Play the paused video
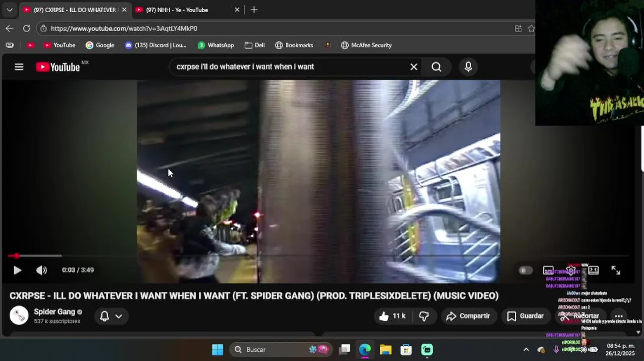The height and width of the screenshot is (361, 644). (x=17, y=270)
